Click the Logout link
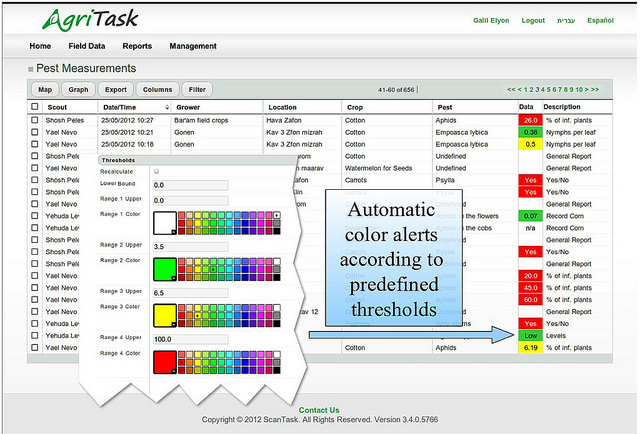This screenshot has width=640, height=434. (533, 21)
